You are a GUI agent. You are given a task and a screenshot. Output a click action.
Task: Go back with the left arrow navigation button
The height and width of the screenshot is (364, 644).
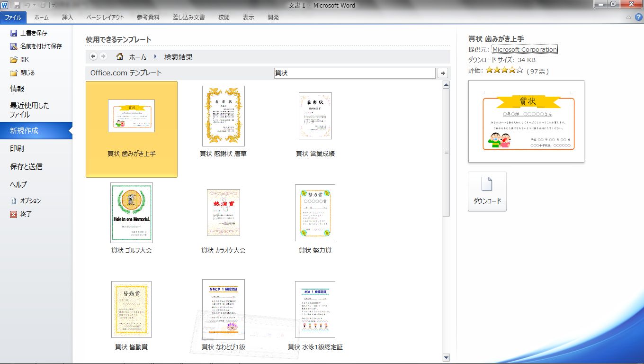click(93, 56)
